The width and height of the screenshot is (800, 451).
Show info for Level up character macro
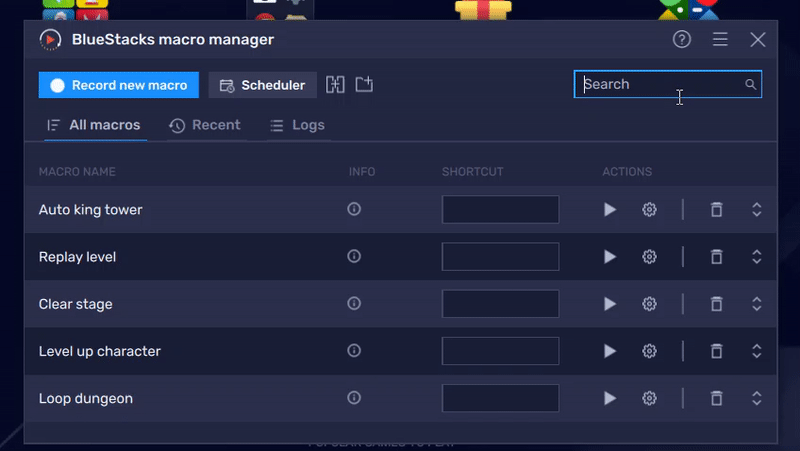354,351
